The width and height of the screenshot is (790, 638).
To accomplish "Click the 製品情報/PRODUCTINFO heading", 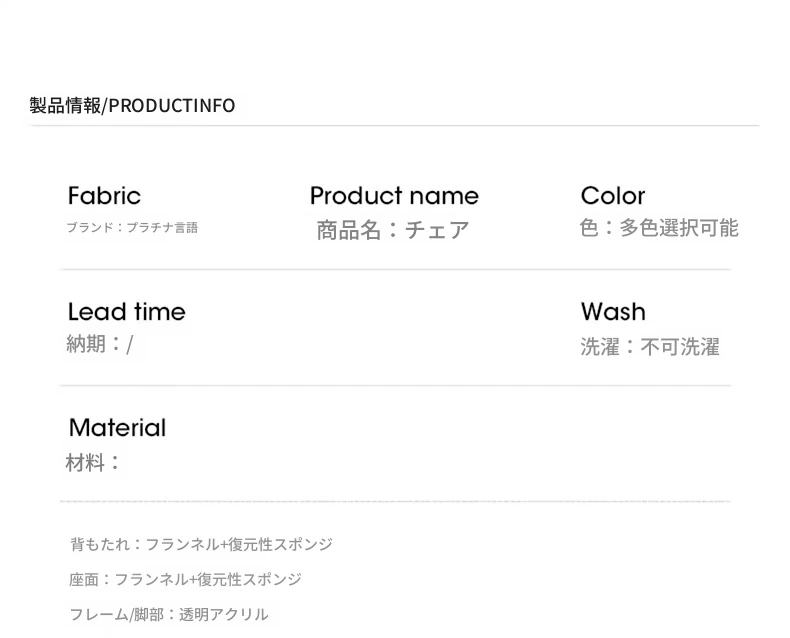I will [132, 106].
